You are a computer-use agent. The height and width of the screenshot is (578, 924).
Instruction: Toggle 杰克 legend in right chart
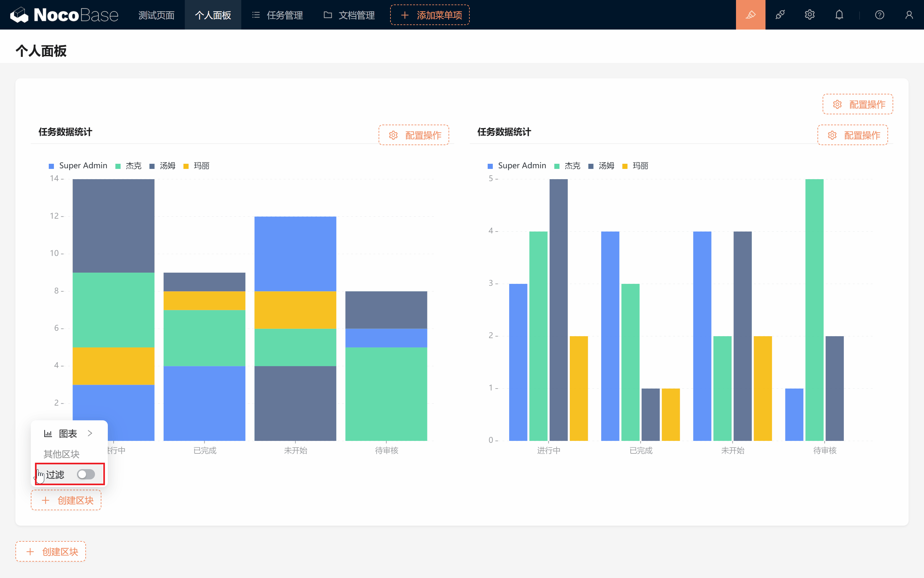pos(567,165)
